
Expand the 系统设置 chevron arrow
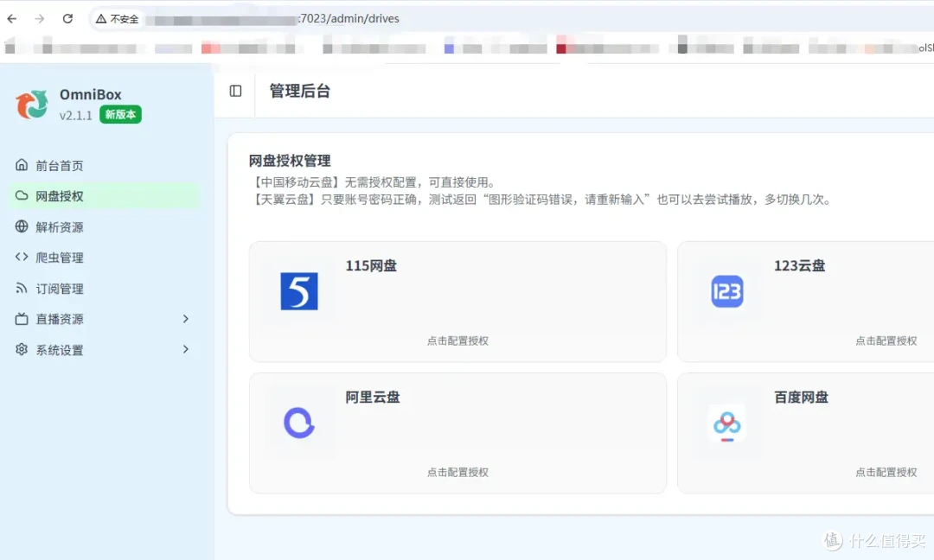(x=186, y=349)
